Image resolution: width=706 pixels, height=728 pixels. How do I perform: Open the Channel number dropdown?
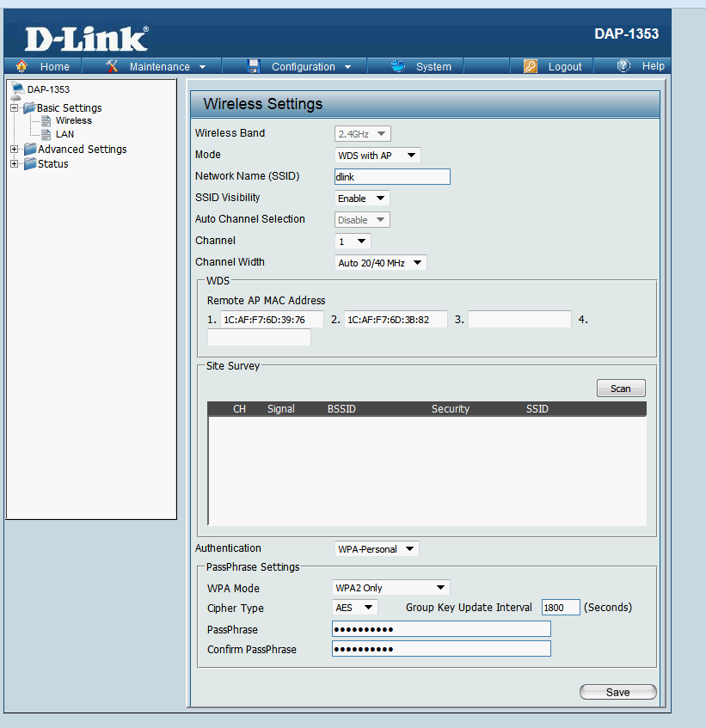click(353, 242)
